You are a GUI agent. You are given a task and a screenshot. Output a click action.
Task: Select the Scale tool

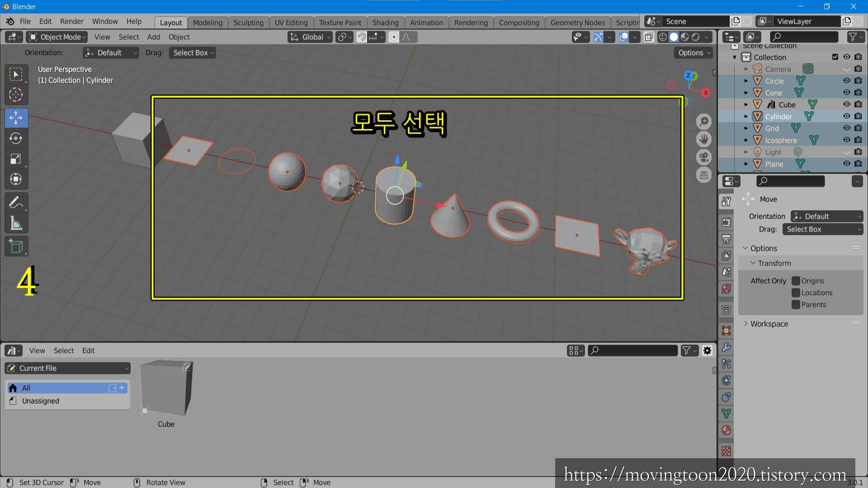pyautogui.click(x=16, y=159)
